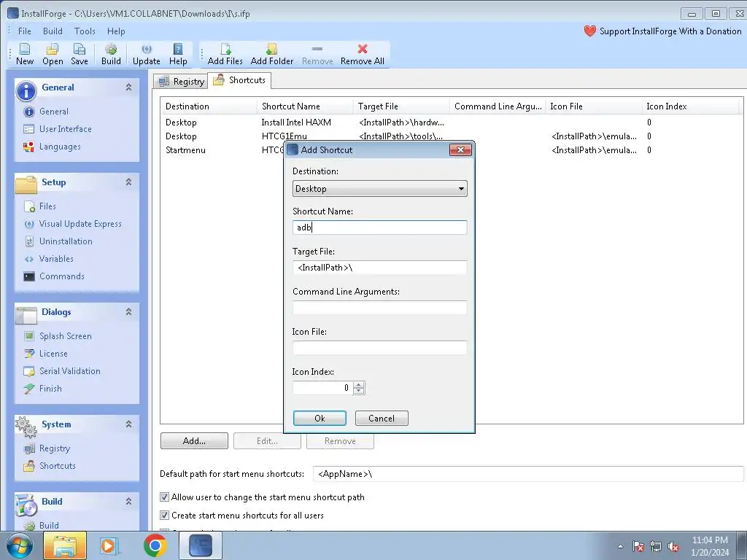Click the New project toolbar icon
Image resolution: width=747 pixels, height=560 pixels.
[25, 54]
